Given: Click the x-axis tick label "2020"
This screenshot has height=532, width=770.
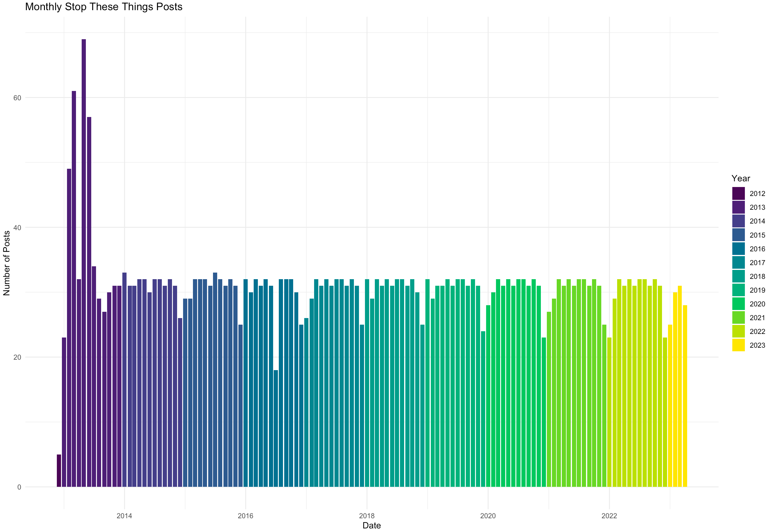Looking at the screenshot, I should click(x=488, y=516).
